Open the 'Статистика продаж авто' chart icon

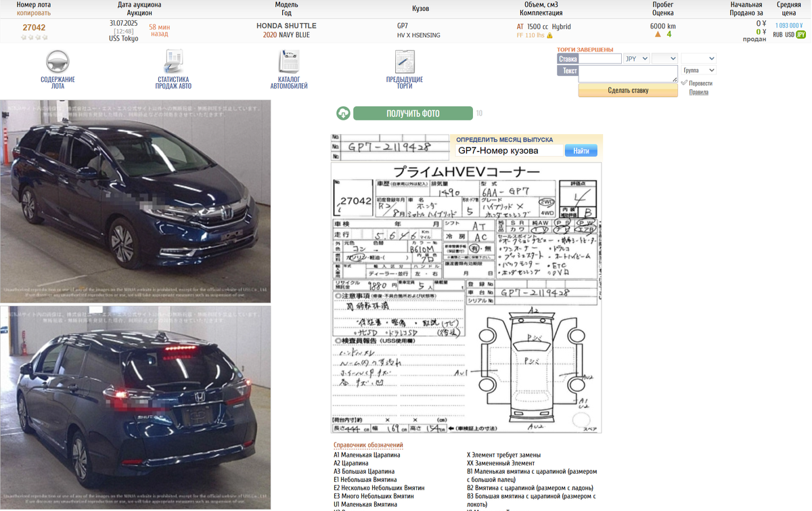[173, 62]
